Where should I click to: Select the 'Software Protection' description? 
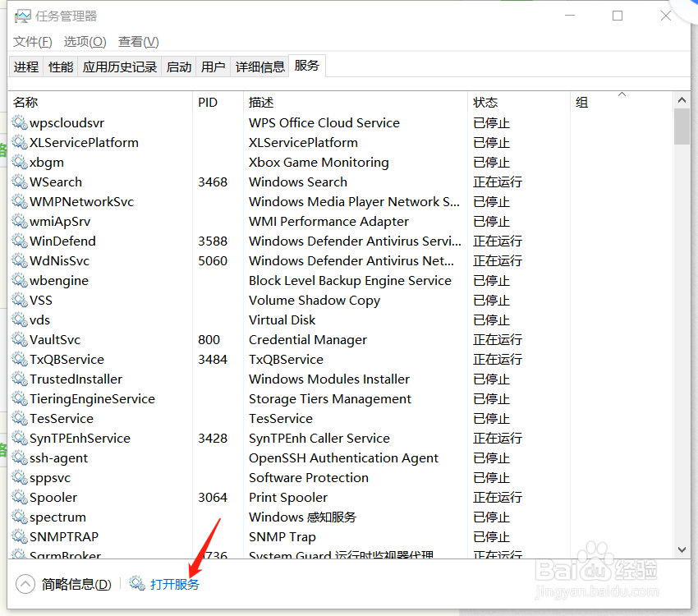click(309, 477)
